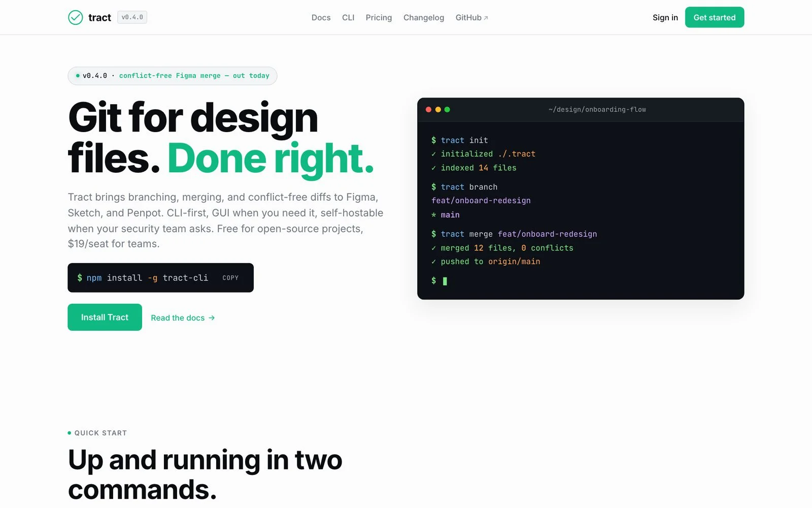Go to the Pricing page
This screenshot has width=812, height=508.
coord(379,18)
